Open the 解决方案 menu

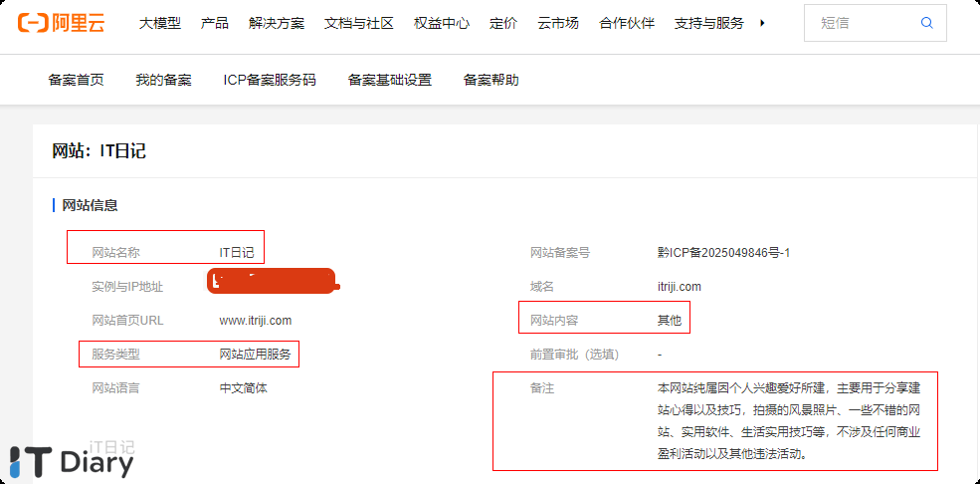pos(277,23)
